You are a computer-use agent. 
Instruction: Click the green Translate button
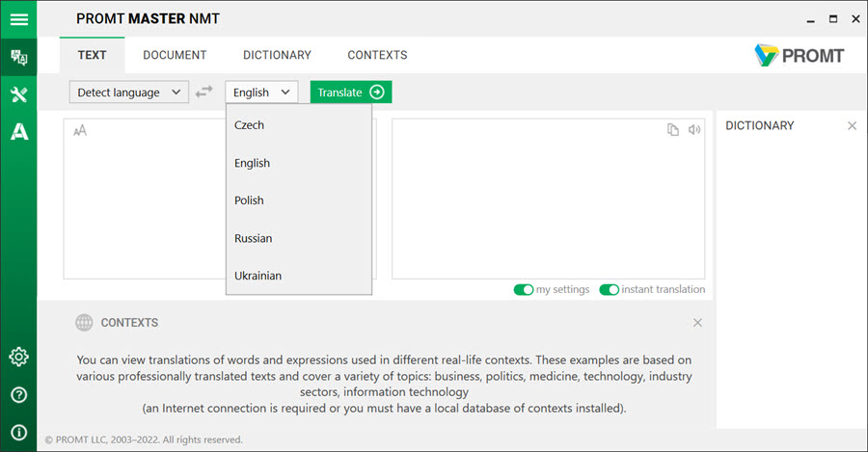(x=351, y=92)
